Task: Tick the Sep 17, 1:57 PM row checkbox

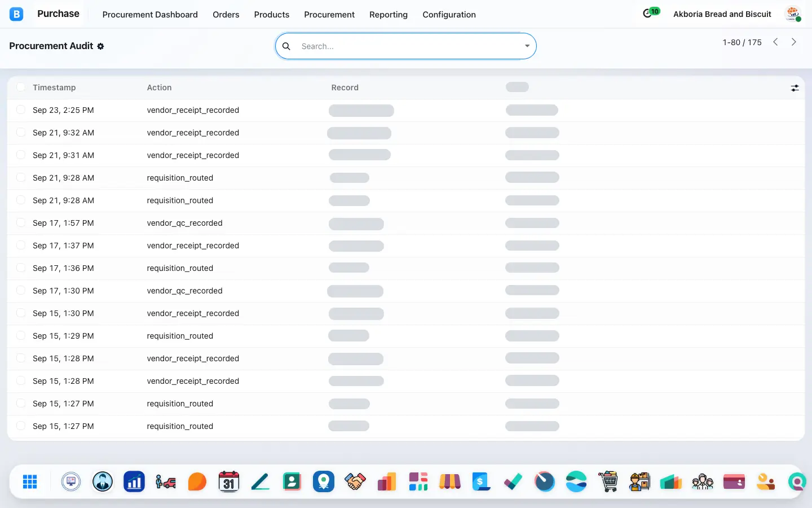Action: pyautogui.click(x=21, y=222)
